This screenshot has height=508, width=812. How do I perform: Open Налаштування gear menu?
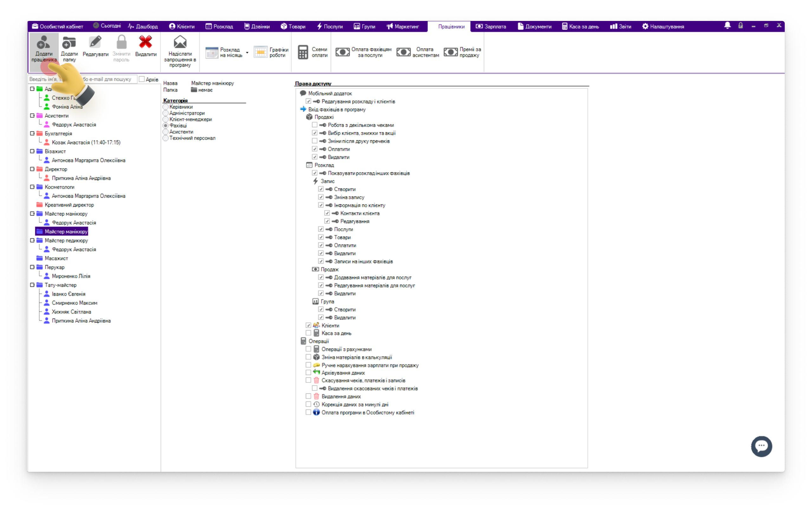point(663,27)
